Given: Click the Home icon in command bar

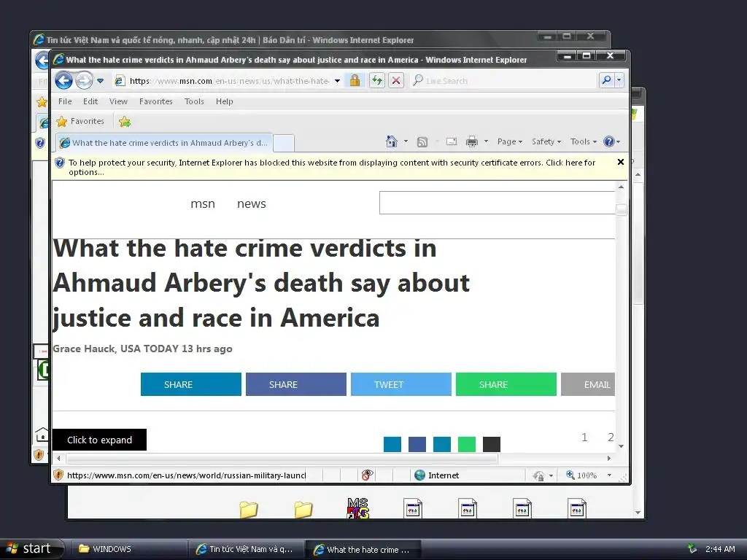Looking at the screenshot, I should (x=392, y=141).
